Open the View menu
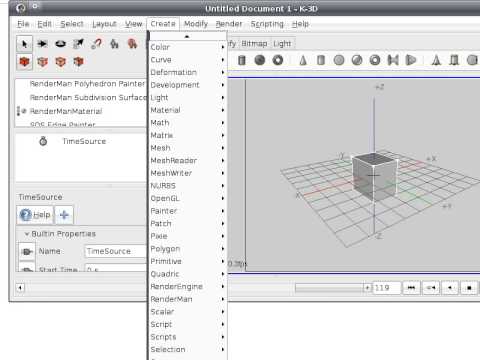480x360 pixels. [x=134, y=24]
